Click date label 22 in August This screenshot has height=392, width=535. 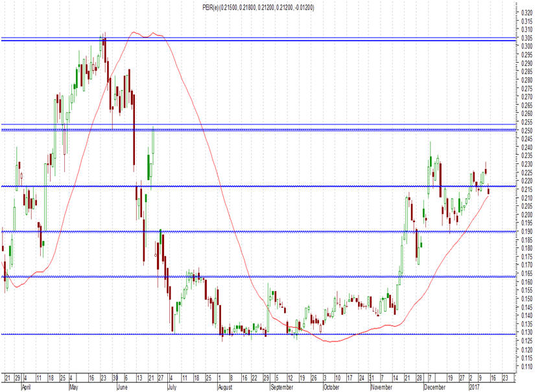(x=254, y=378)
